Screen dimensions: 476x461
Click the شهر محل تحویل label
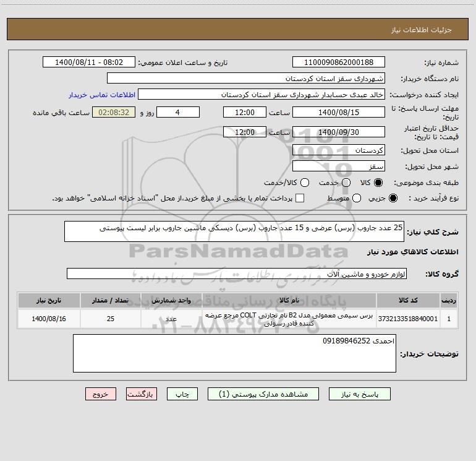point(431,167)
